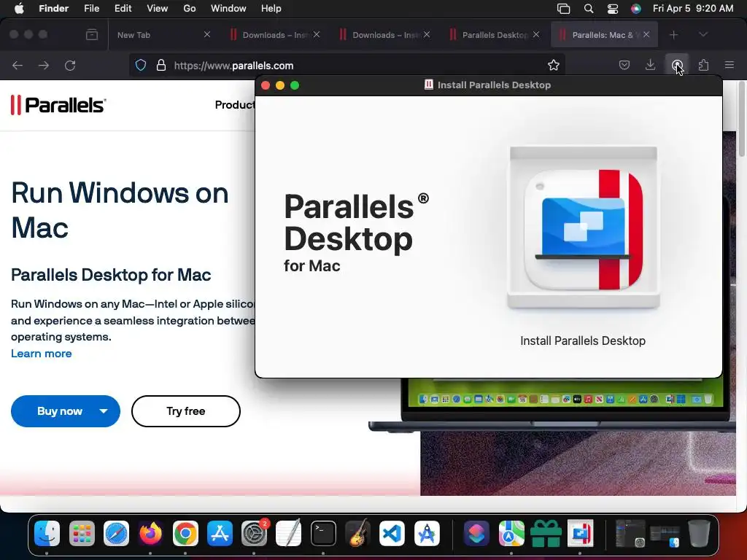List all tabs with the chevron
The image size is (747, 560).
(x=703, y=34)
